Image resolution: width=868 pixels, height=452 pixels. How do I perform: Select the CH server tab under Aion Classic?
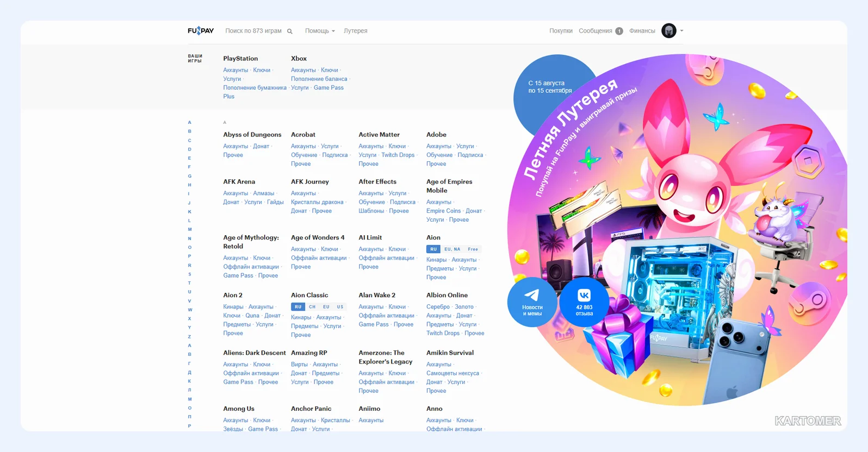312,307
